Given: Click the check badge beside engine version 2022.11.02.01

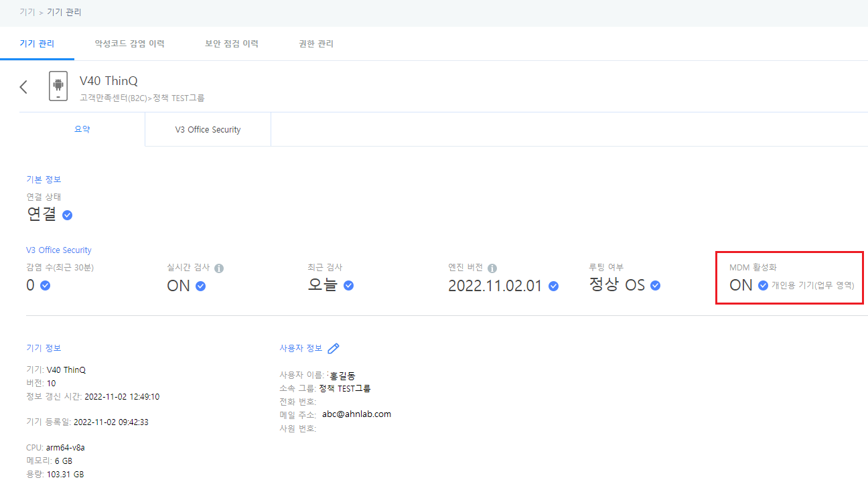Looking at the screenshot, I should 553,286.
